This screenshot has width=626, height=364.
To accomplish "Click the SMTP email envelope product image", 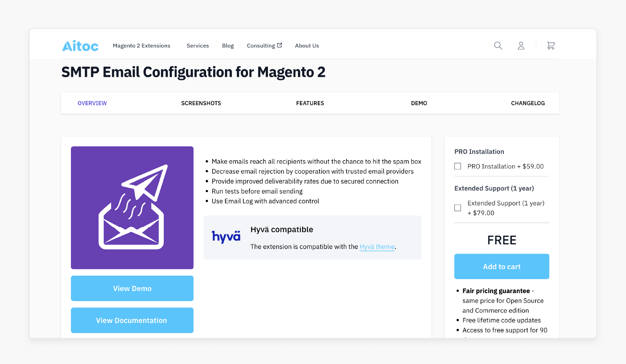I will coord(132,208).
